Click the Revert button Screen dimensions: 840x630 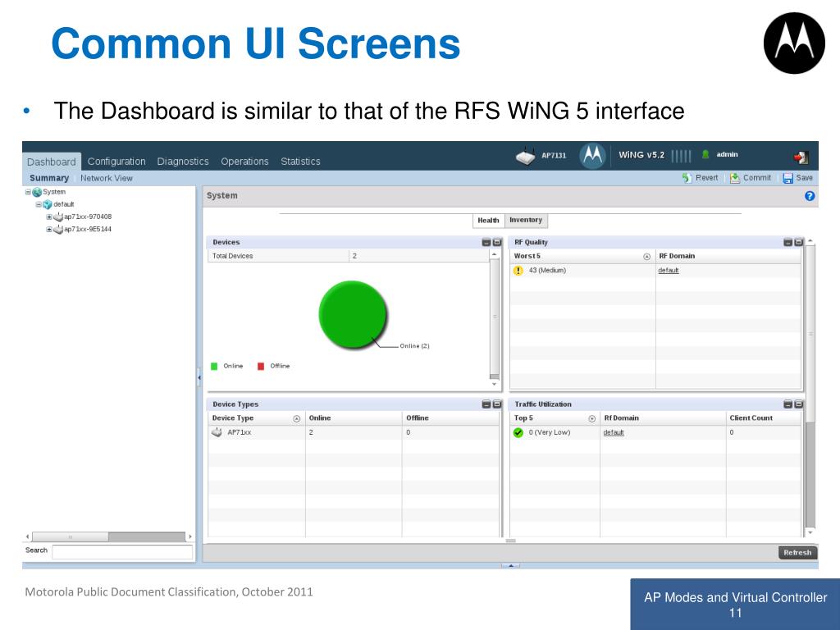pyautogui.click(x=700, y=178)
